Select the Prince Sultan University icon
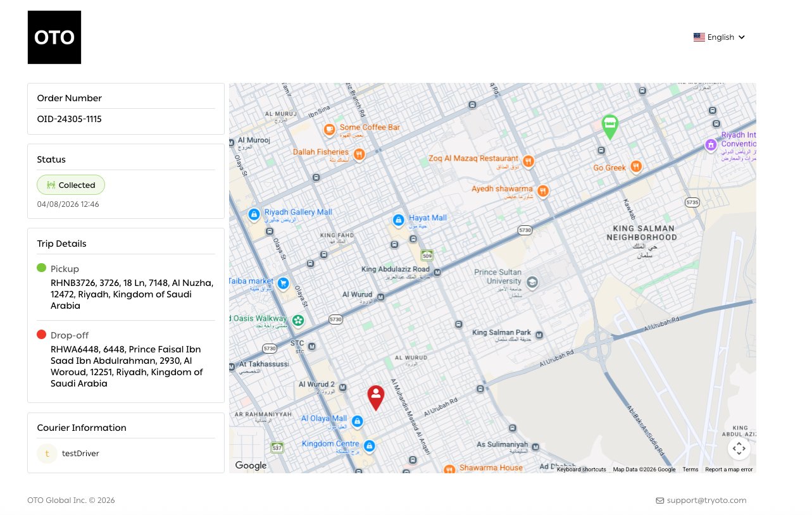Viewport: 812px width, 515px height. click(532, 282)
